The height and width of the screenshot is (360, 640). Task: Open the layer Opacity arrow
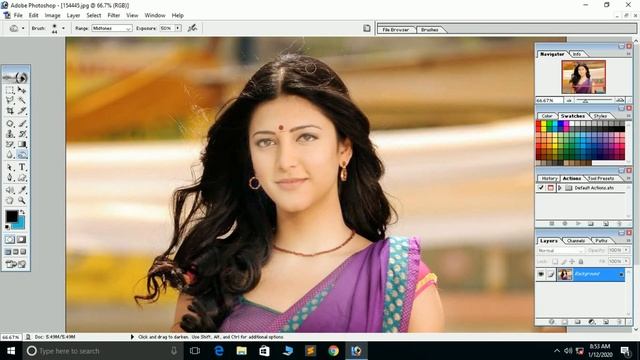pyautogui.click(x=627, y=250)
